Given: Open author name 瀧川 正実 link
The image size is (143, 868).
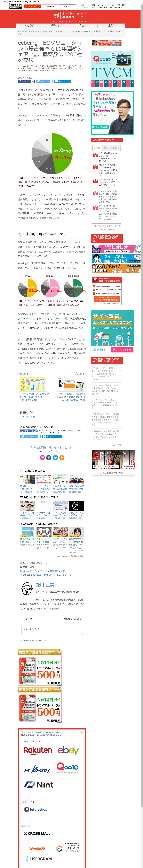Looking at the screenshot, I should [45, 585].
